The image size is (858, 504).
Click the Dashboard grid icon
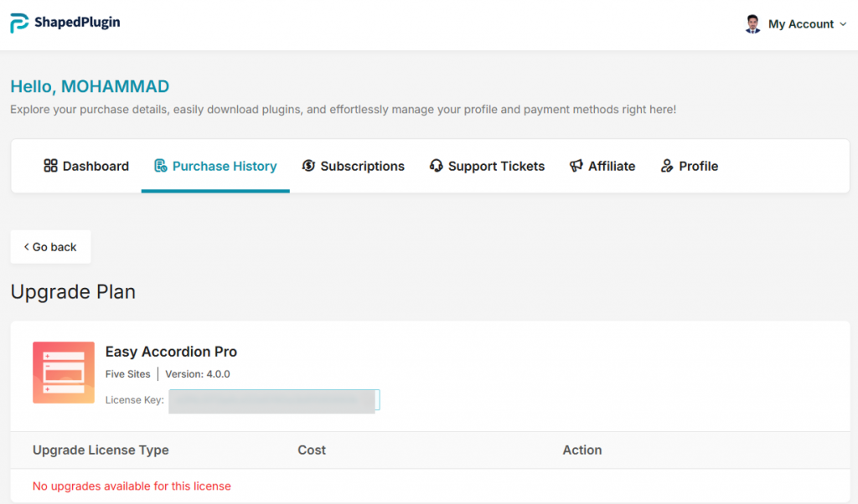pos(50,166)
